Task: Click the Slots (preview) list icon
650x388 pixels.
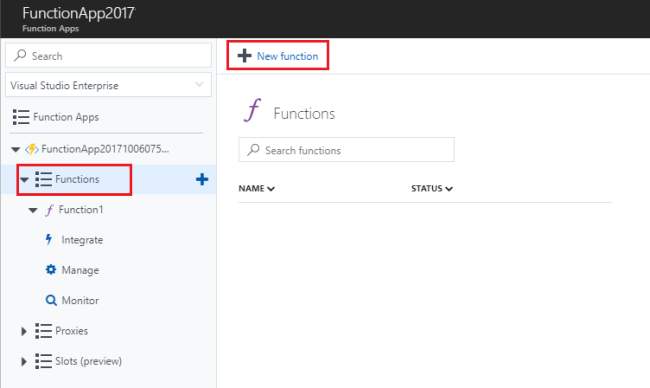Action: pos(44,361)
